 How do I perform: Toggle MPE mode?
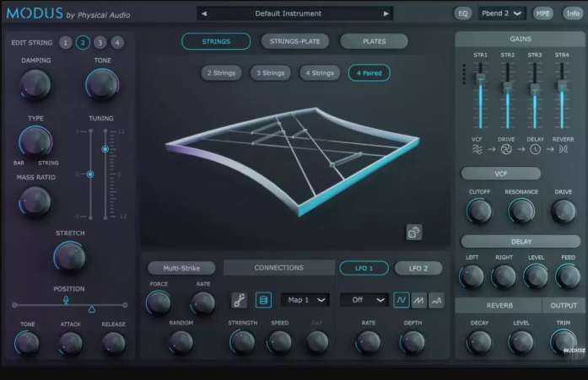[x=542, y=13]
